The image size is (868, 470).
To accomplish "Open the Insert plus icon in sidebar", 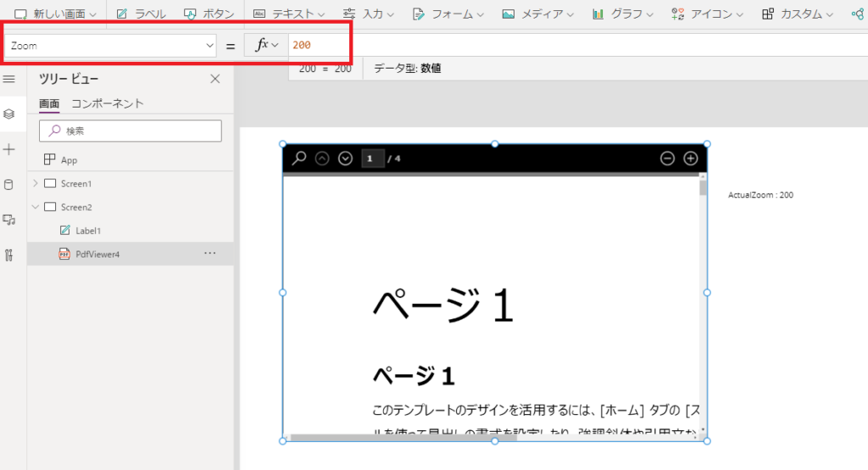I will 8,149.
